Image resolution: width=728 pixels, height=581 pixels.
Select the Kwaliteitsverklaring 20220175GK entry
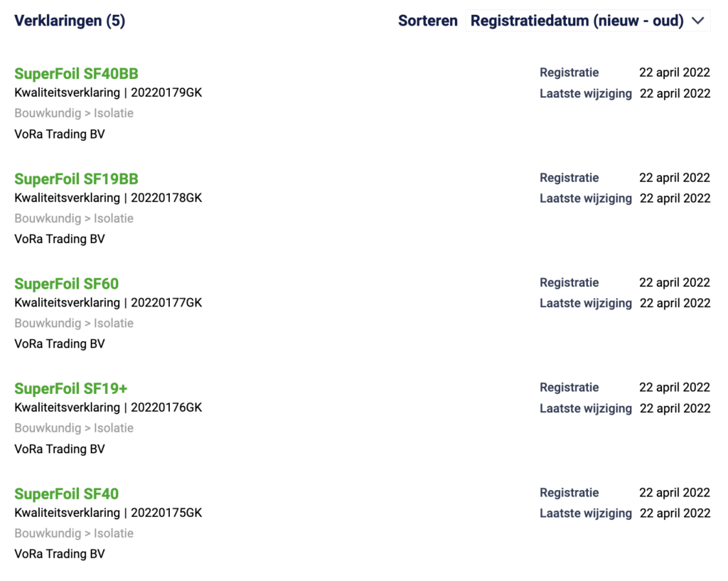(108, 513)
